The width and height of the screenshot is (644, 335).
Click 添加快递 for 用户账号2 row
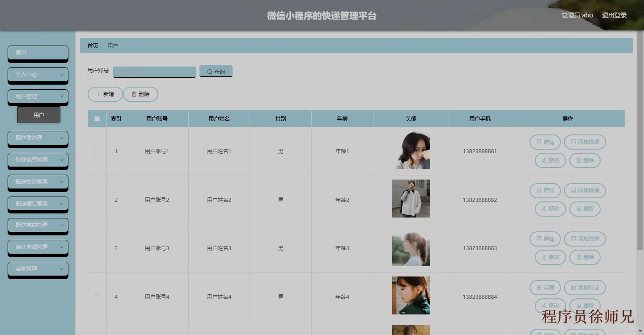tap(585, 191)
